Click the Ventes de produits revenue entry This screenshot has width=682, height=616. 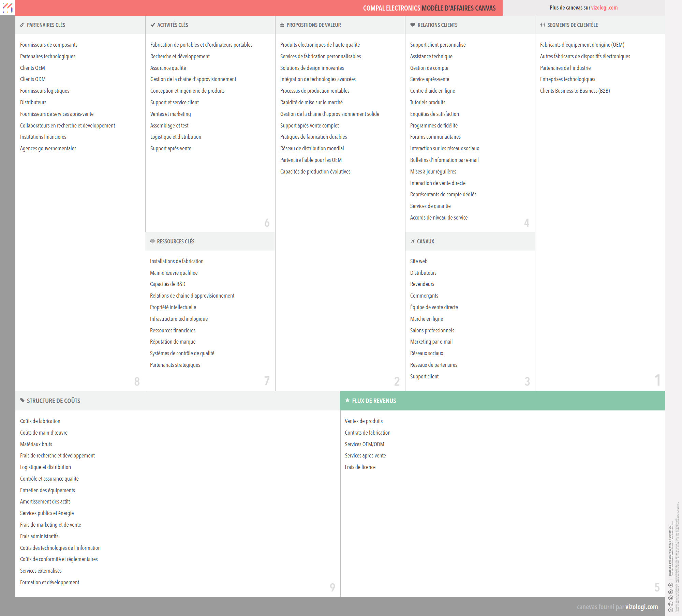pyautogui.click(x=364, y=421)
